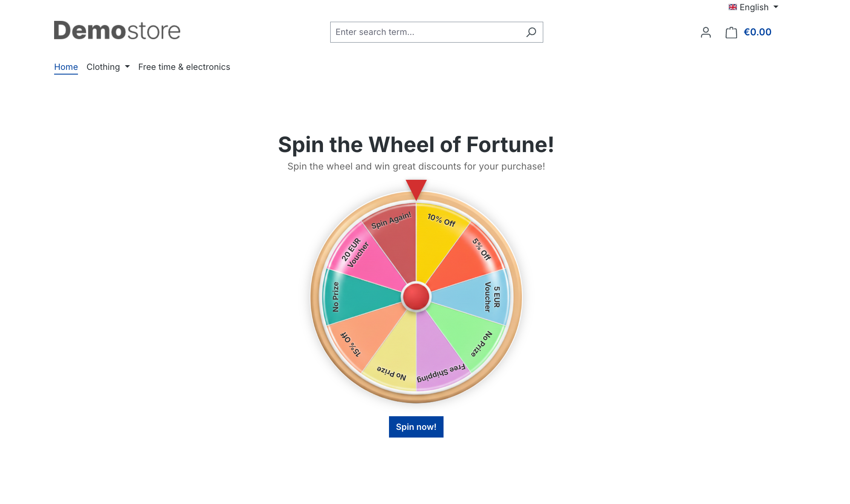The height and width of the screenshot is (504, 850).
Task: Click the British flag language icon
Action: tap(733, 7)
